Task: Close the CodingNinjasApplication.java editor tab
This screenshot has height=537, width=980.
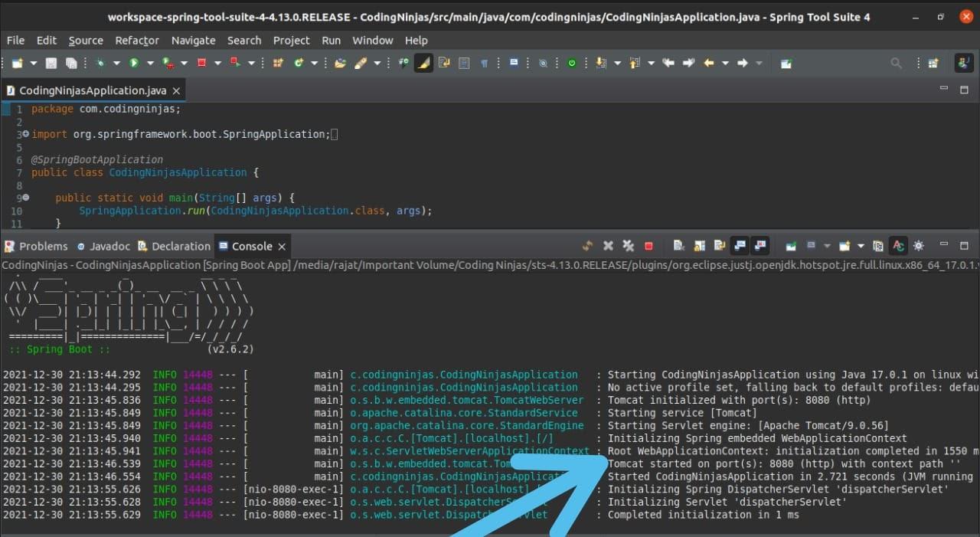Action: pyautogui.click(x=175, y=90)
